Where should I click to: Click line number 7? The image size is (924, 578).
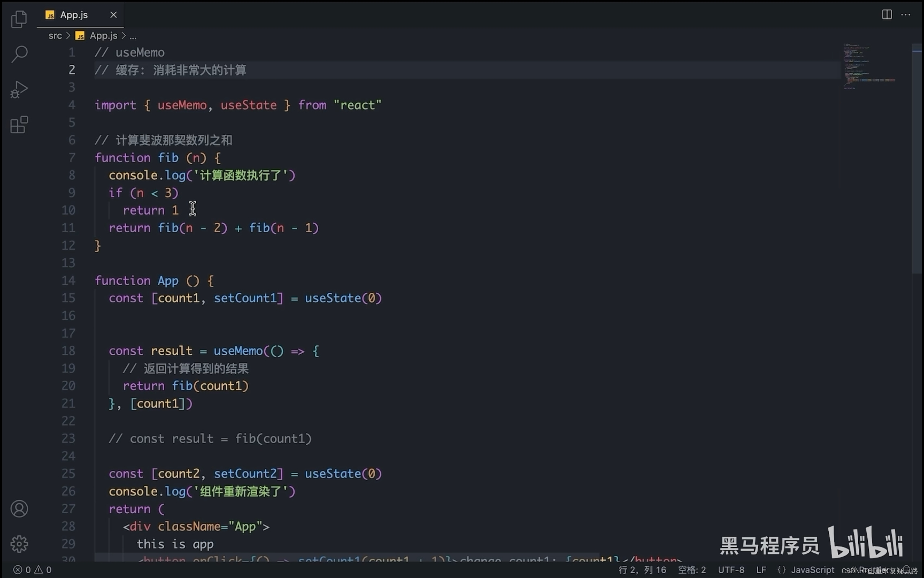[72, 158]
